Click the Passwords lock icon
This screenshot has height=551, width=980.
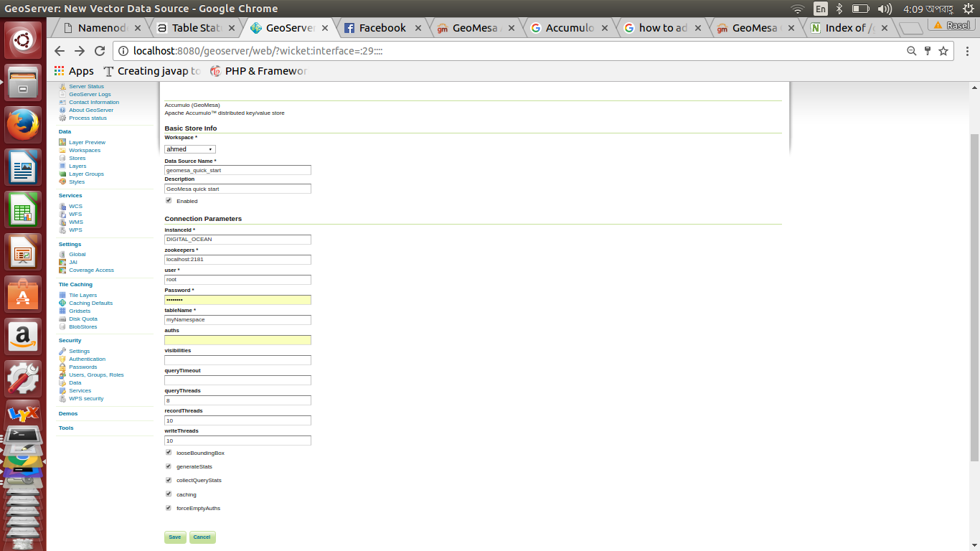click(62, 367)
